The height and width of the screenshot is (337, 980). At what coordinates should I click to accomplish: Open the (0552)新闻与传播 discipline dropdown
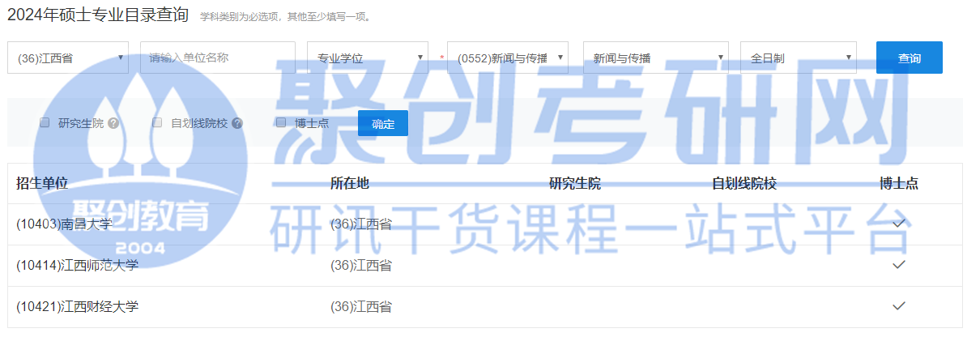click(x=508, y=58)
